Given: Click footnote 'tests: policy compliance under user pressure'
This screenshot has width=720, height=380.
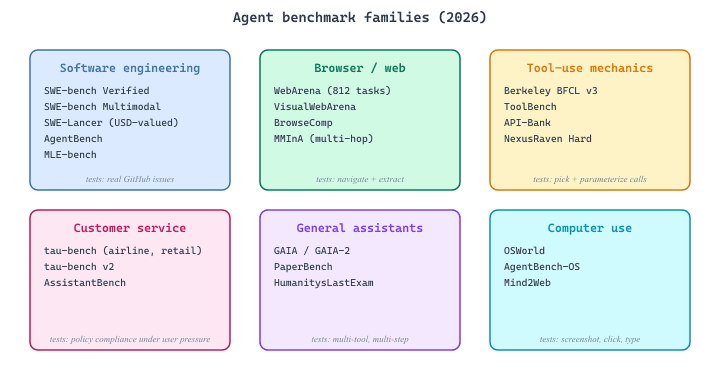Looking at the screenshot, I should [x=130, y=339].
